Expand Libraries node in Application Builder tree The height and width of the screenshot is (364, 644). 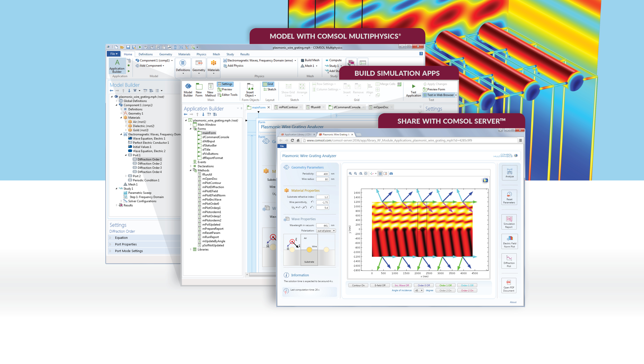pos(191,250)
